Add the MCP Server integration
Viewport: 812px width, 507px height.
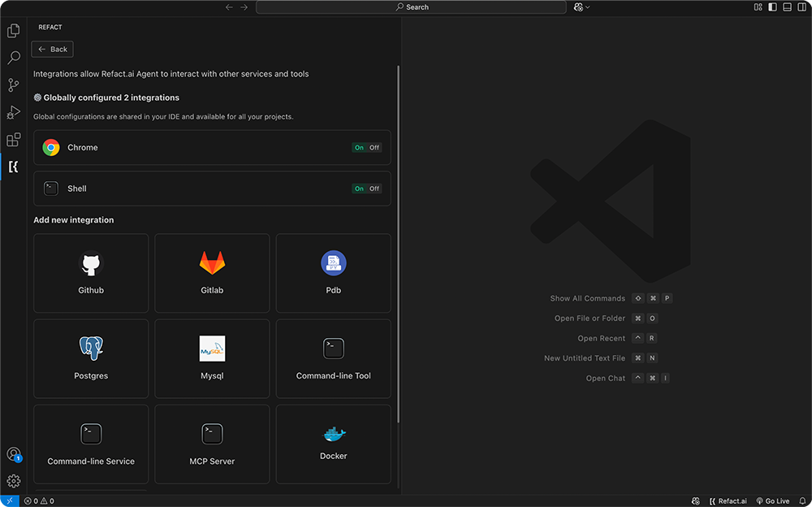(x=212, y=444)
